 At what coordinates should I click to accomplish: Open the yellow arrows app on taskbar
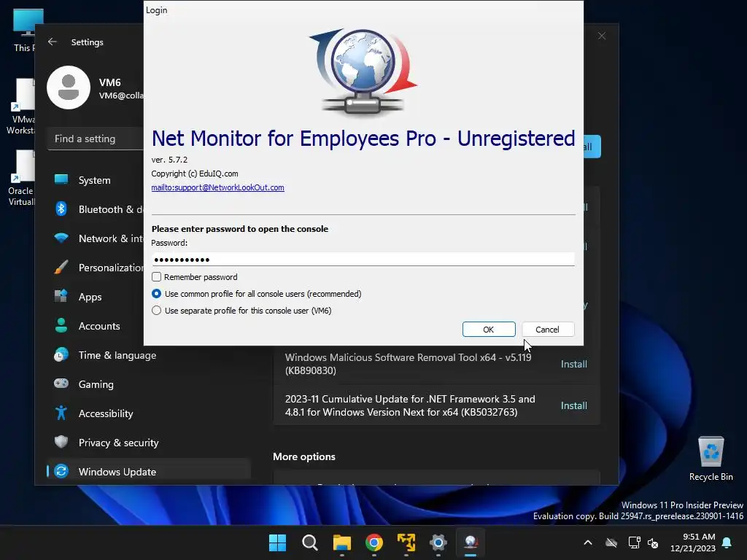click(406, 542)
